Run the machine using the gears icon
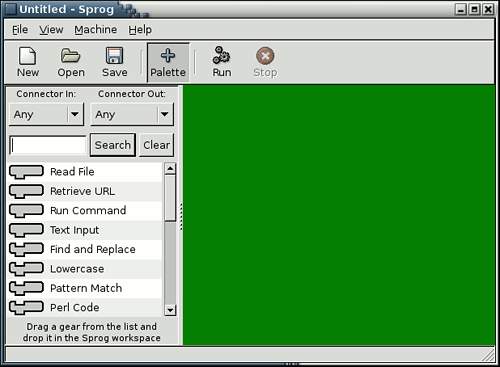 (x=222, y=55)
